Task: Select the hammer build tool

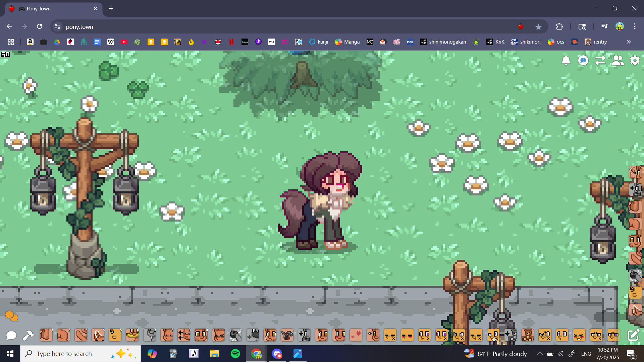Action: [28, 335]
